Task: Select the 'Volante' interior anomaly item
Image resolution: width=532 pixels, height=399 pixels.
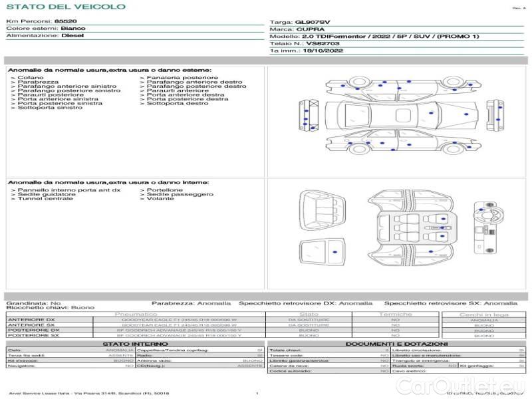Action: pos(160,199)
